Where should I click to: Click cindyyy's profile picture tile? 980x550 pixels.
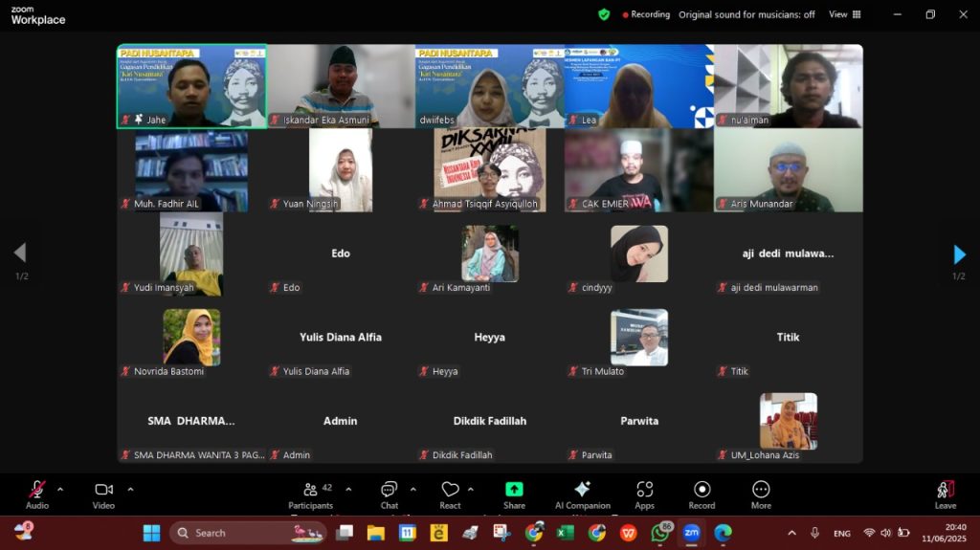click(638, 253)
